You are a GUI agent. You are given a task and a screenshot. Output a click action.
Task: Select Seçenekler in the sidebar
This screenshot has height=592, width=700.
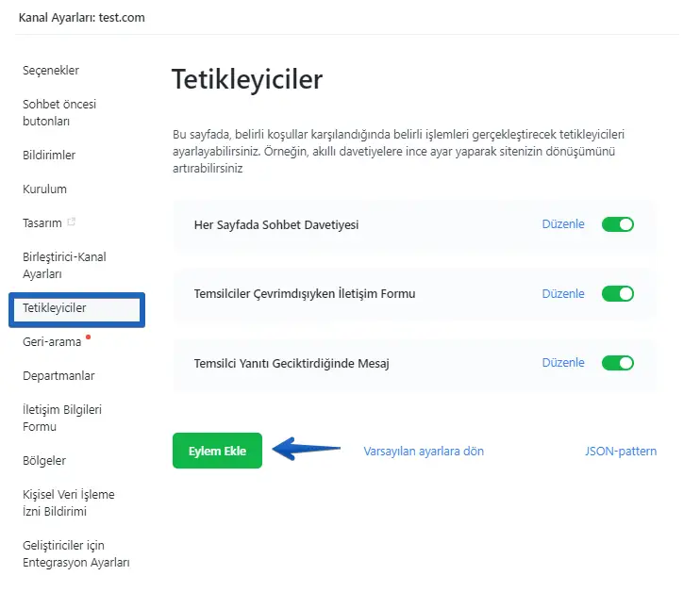coord(51,71)
